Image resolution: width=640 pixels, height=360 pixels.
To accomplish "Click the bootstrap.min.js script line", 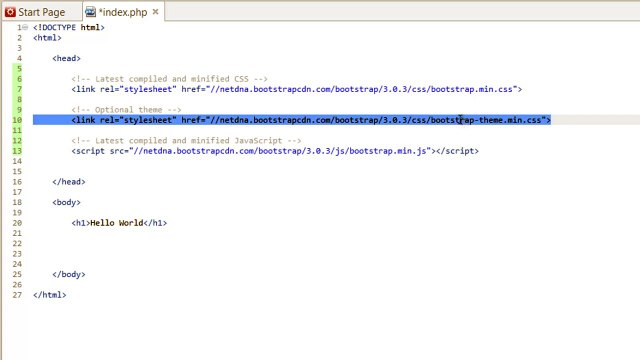I will coord(275,151).
